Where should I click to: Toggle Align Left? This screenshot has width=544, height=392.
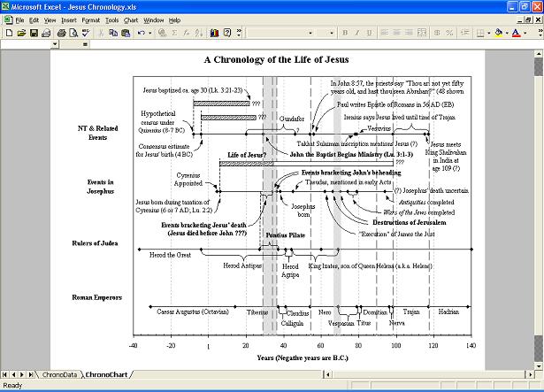point(385,33)
